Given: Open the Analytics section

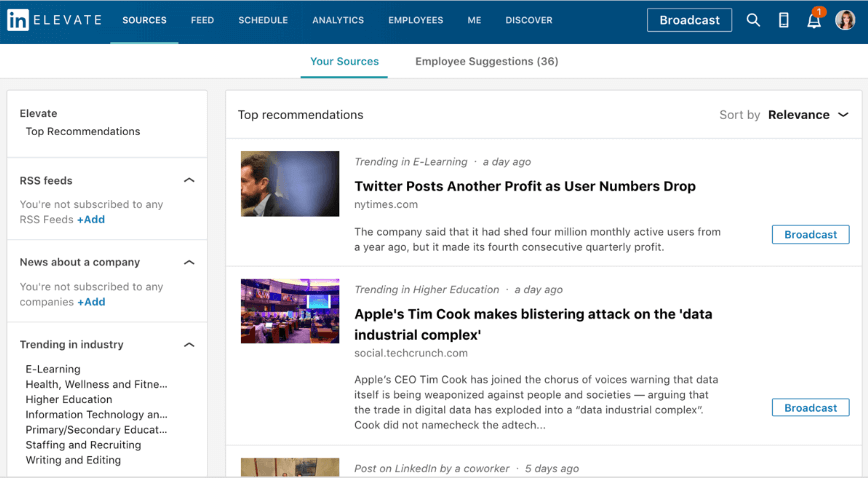Looking at the screenshot, I should [x=338, y=20].
